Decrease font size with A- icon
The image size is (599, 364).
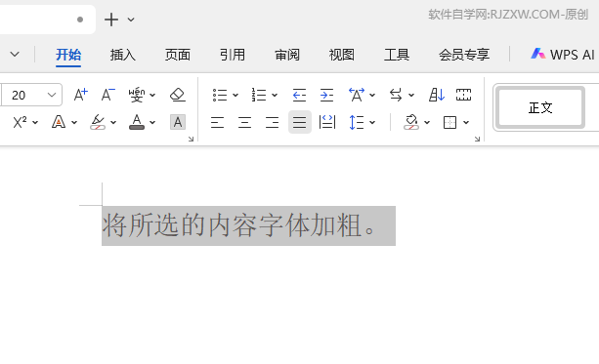click(x=108, y=95)
